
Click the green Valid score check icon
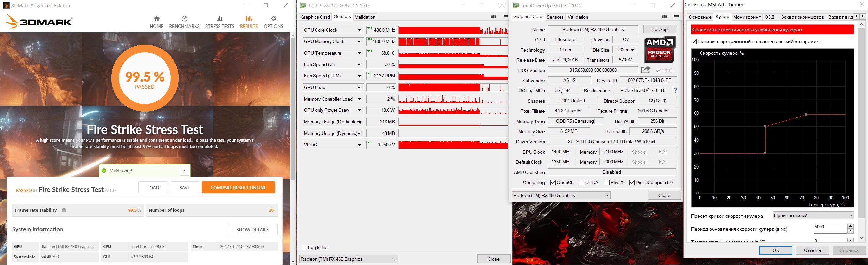[x=104, y=171]
